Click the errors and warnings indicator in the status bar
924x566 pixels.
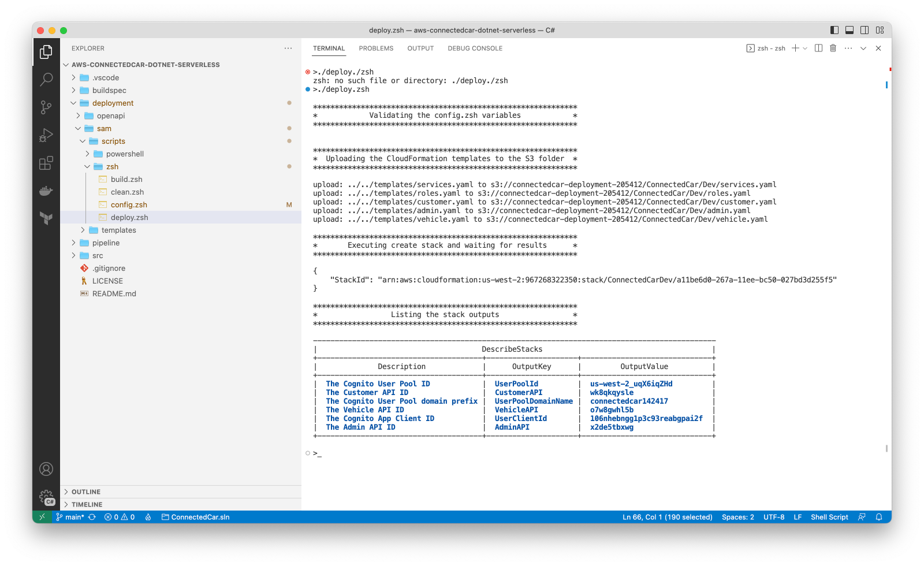coord(120,517)
